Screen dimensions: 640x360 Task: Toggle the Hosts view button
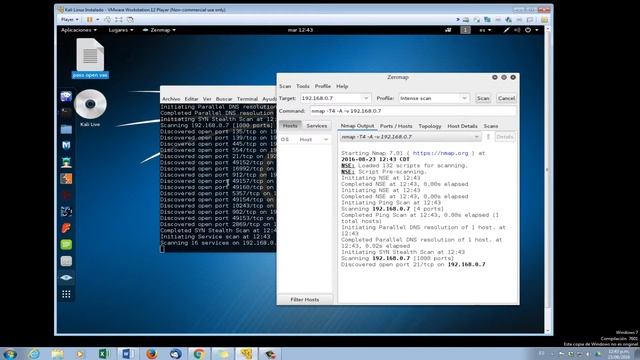(x=290, y=126)
